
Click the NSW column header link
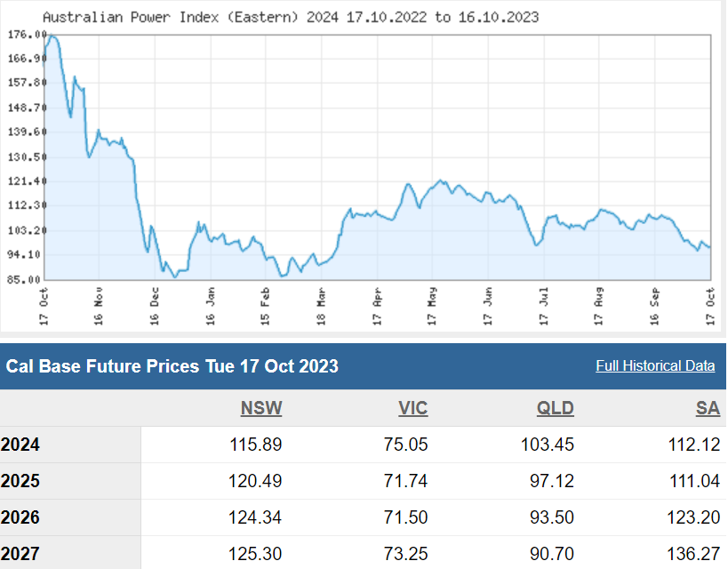(261, 408)
